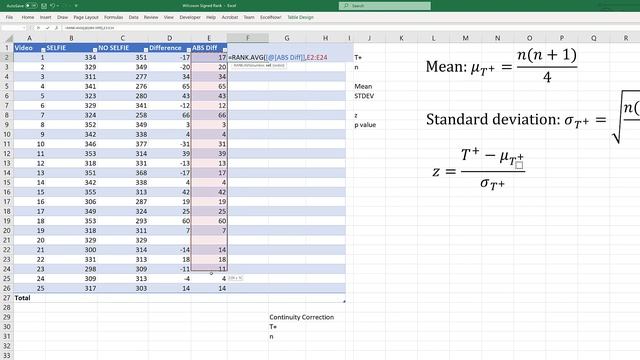
Task: Open the Undo history dropdown arrow
Action: click(x=58, y=6)
